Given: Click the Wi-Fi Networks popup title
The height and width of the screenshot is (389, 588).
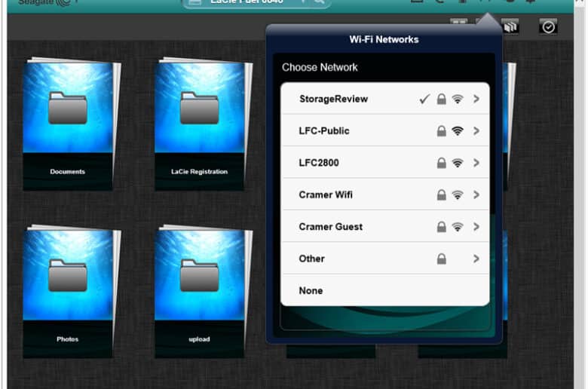Looking at the screenshot, I should [x=384, y=39].
